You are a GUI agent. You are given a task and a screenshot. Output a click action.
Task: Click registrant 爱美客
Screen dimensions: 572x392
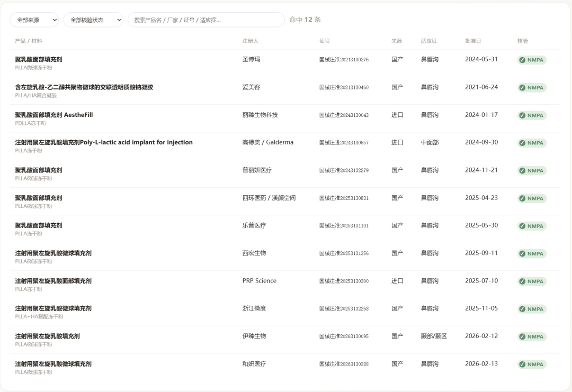pos(252,87)
